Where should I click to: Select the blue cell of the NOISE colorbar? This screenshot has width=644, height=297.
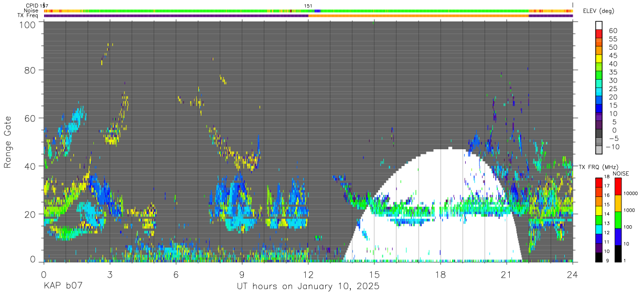(618, 237)
